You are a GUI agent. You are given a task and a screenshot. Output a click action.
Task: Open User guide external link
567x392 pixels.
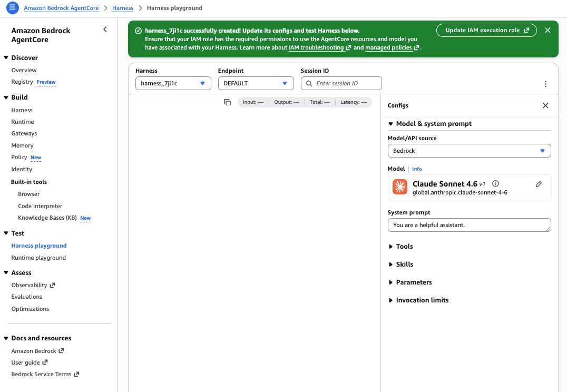point(30,362)
